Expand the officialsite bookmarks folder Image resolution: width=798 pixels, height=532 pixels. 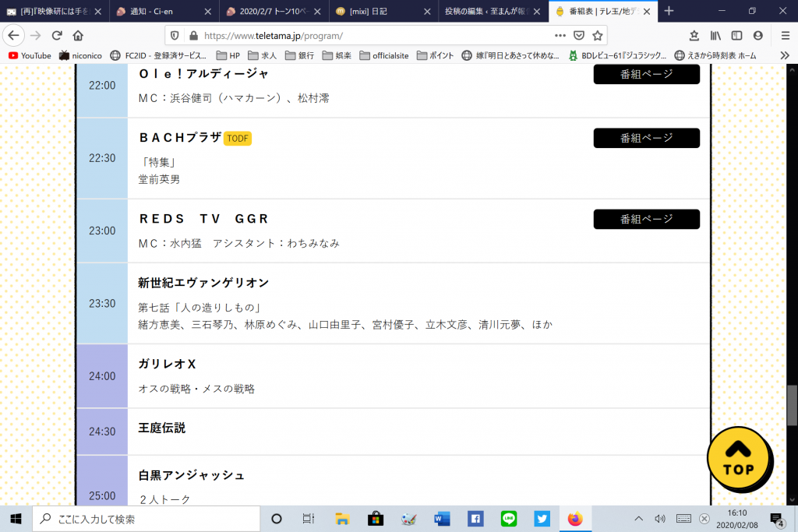coord(384,55)
